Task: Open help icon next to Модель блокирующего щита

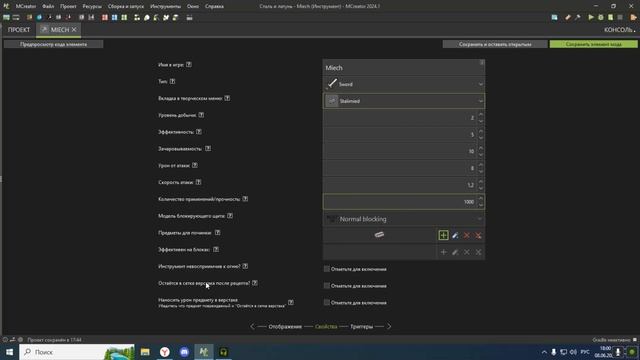Action: point(230,216)
